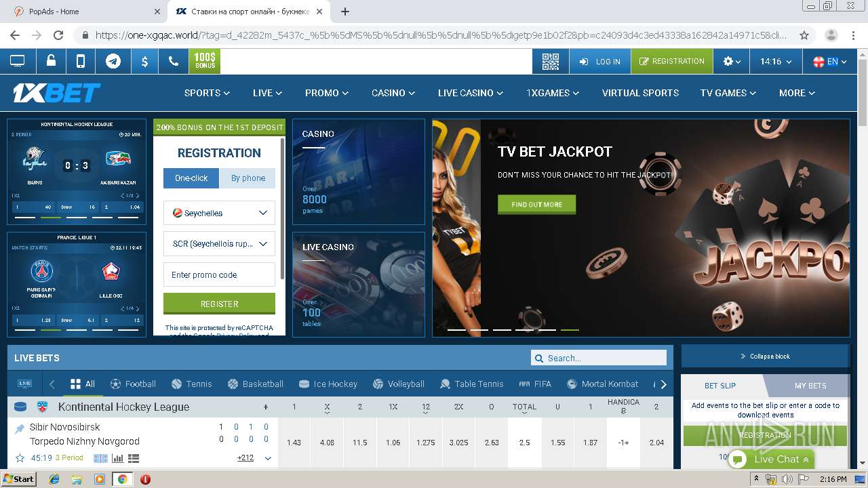Open the Chrome profile avatar
Viewport: 868px width, 488px height.
click(831, 35)
